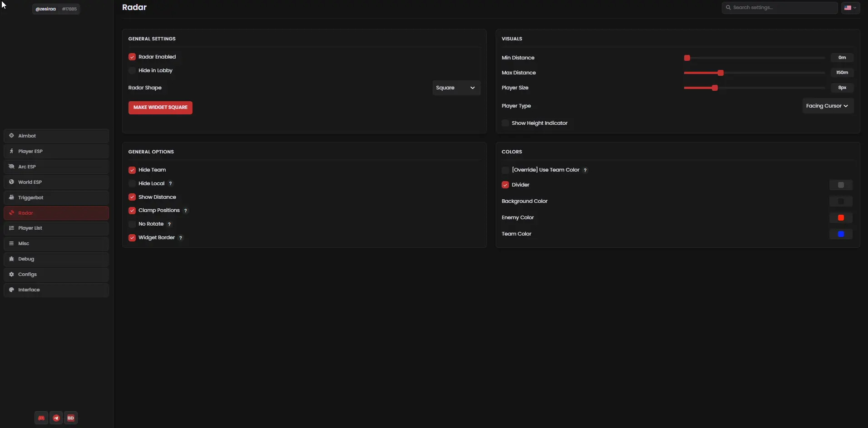Click the gear icon beside Configs
Viewport: 868px width, 428px height.
[x=12, y=274]
